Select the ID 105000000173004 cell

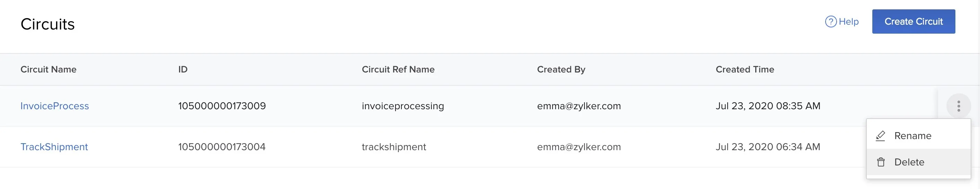(x=222, y=147)
